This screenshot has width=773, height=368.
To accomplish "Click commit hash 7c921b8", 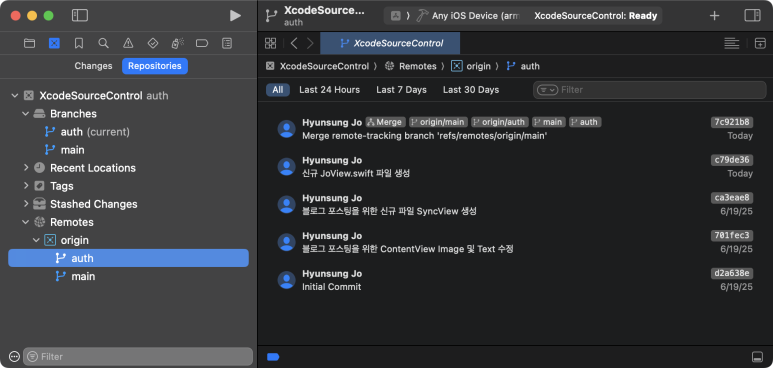I will click(x=732, y=122).
